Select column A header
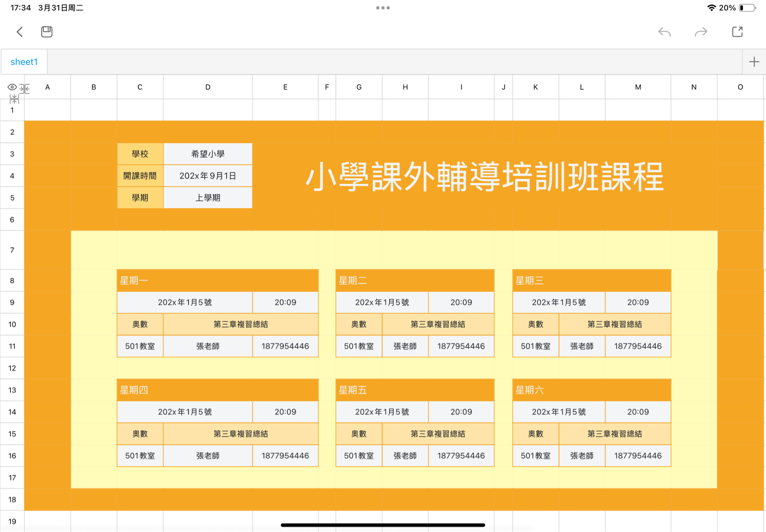This screenshot has width=766, height=532. click(x=48, y=87)
